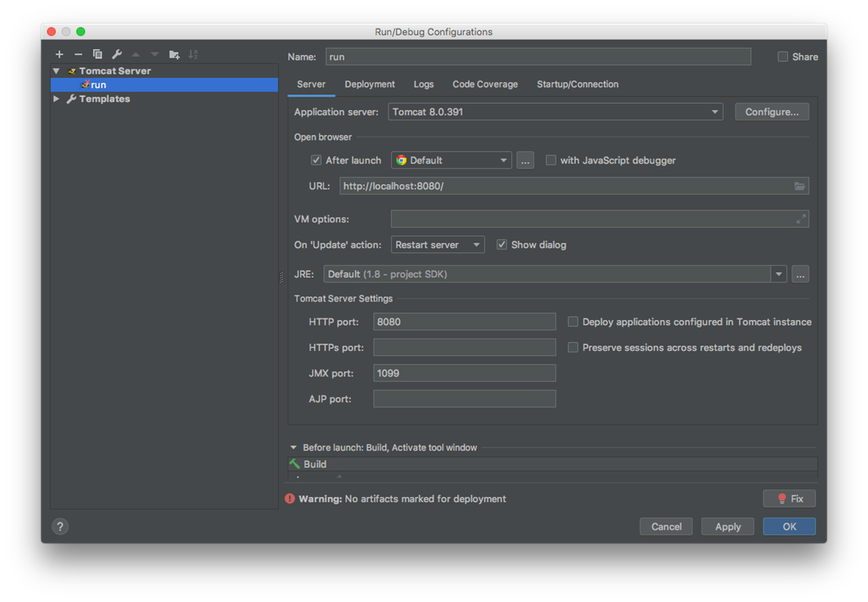
Task: Create new folder in configurations toolbar
Action: point(174,54)
